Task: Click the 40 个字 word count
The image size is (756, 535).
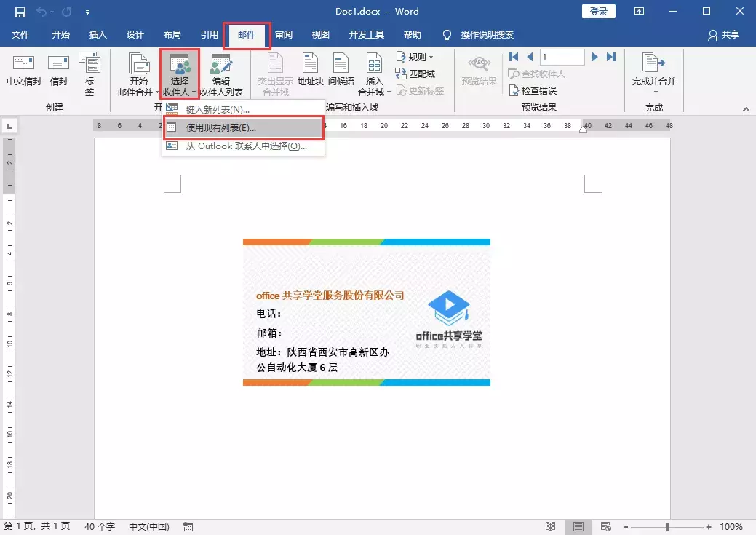Action: [100, 526]
